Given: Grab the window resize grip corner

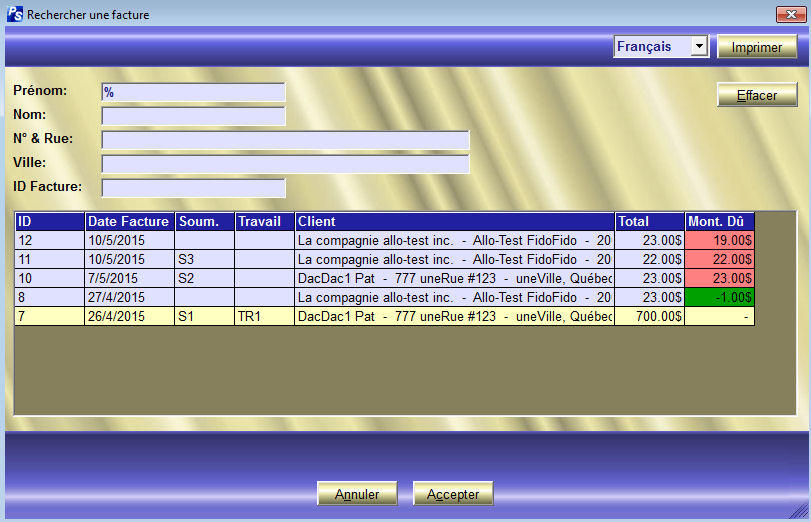Looking at the screenshot, I should coord(800,511).
